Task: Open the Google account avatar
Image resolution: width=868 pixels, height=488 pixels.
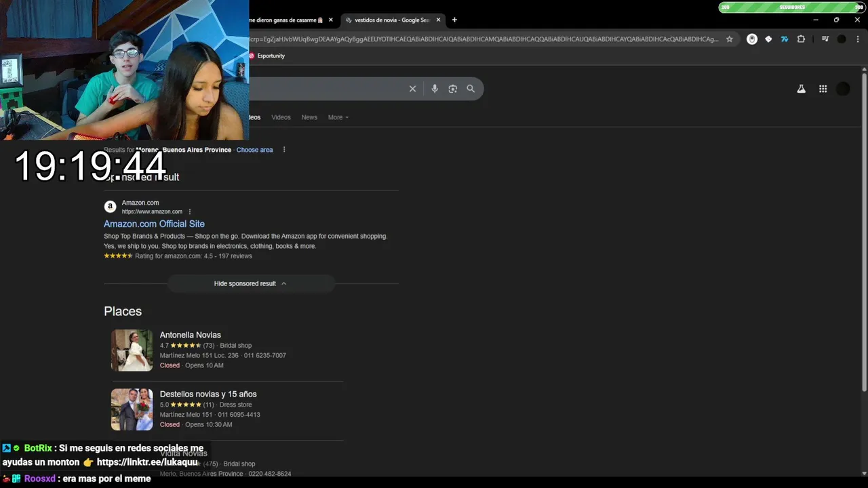Action: (843, 89)
